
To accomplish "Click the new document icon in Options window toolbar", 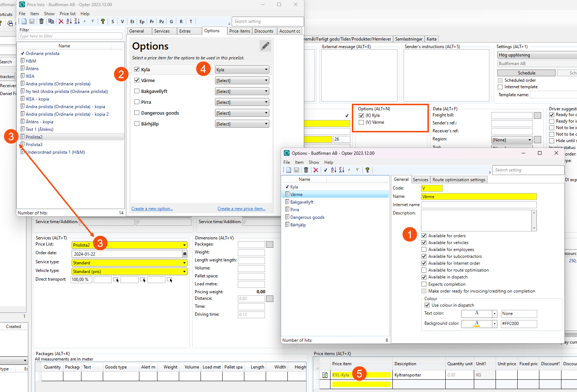I will [288, 170].
